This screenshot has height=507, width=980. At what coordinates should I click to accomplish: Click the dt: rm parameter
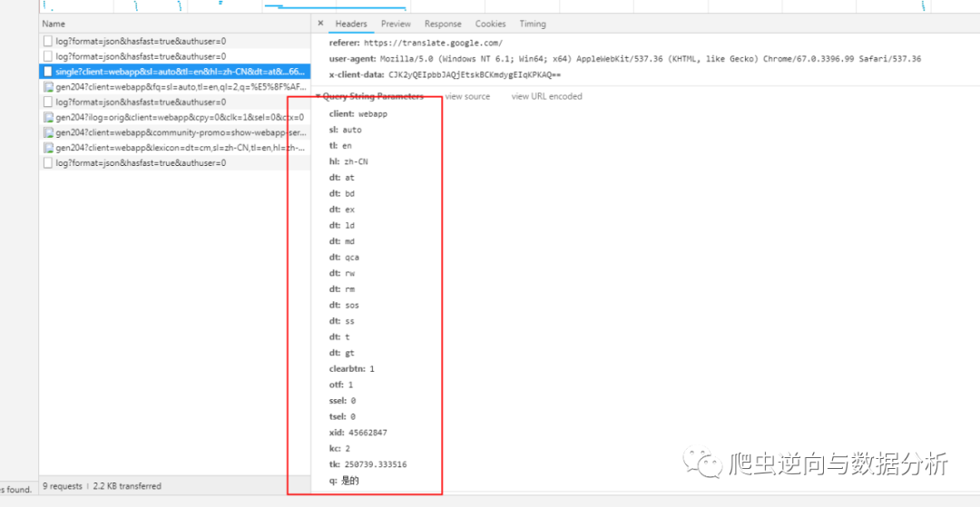341,289
